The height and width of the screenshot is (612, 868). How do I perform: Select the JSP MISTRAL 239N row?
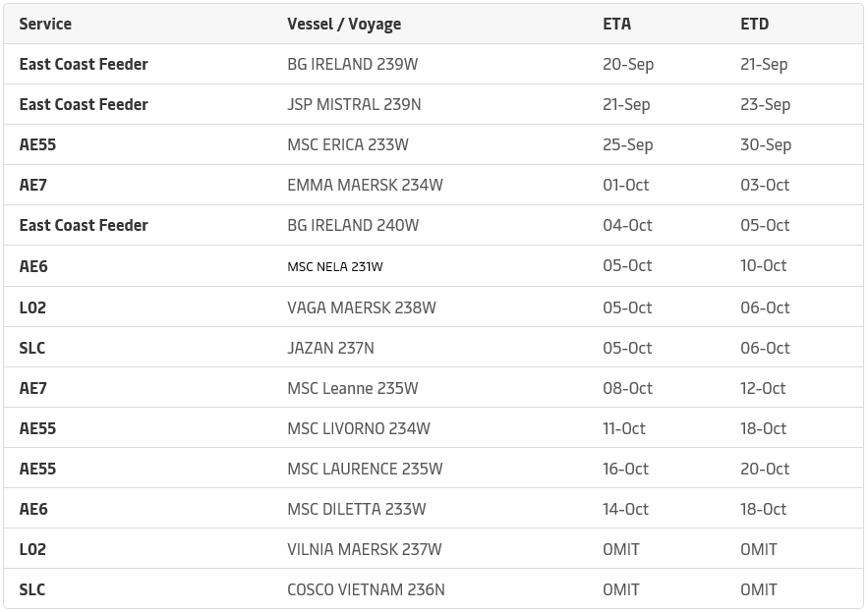point(434,104)
